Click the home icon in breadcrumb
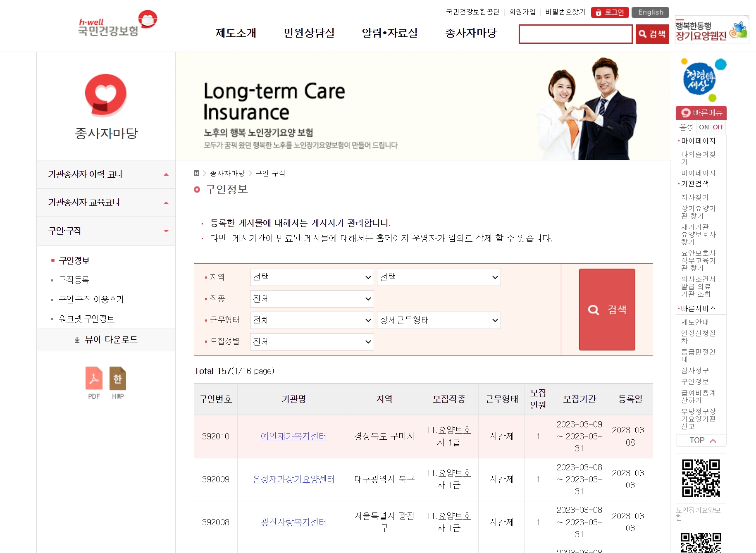Viewport: 756px width, 553px height. point(197,173)
